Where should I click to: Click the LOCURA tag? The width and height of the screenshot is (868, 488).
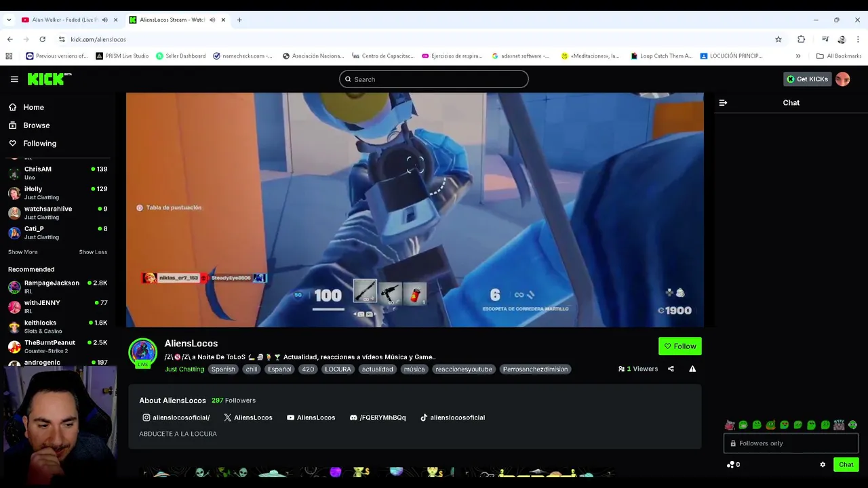pyautogui.click(x=338, y=369)
